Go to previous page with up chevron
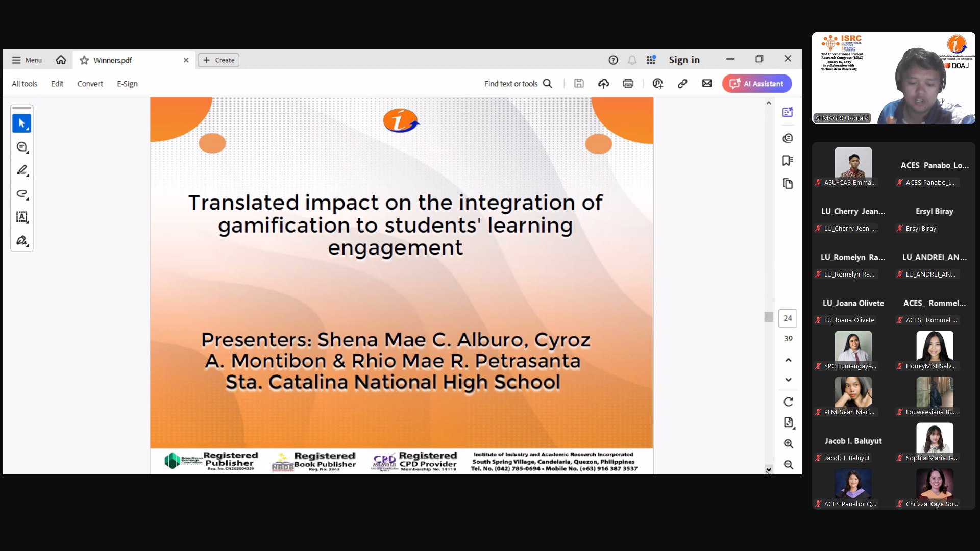Screen dimensions: 980x551 788,360
